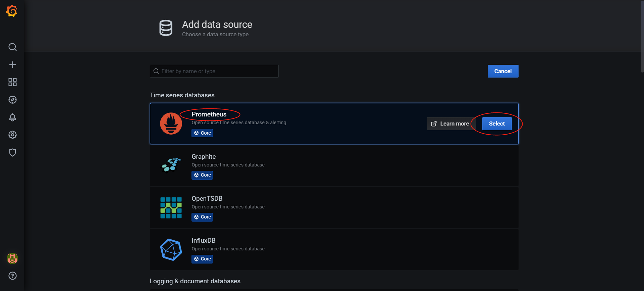Click the Select button for Prometheus

497,124
